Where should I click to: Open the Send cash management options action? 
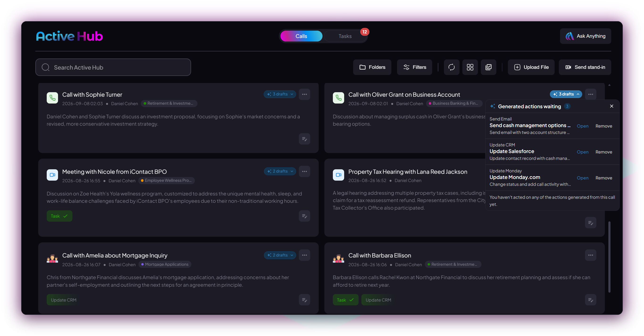coord(582,126)
